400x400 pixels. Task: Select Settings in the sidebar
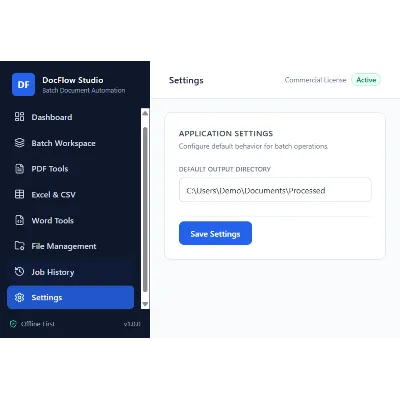coord(70,297)
